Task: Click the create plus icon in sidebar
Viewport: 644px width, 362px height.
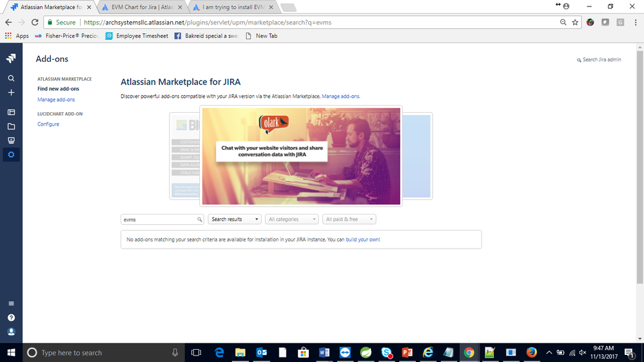Action: click(11, 93)
